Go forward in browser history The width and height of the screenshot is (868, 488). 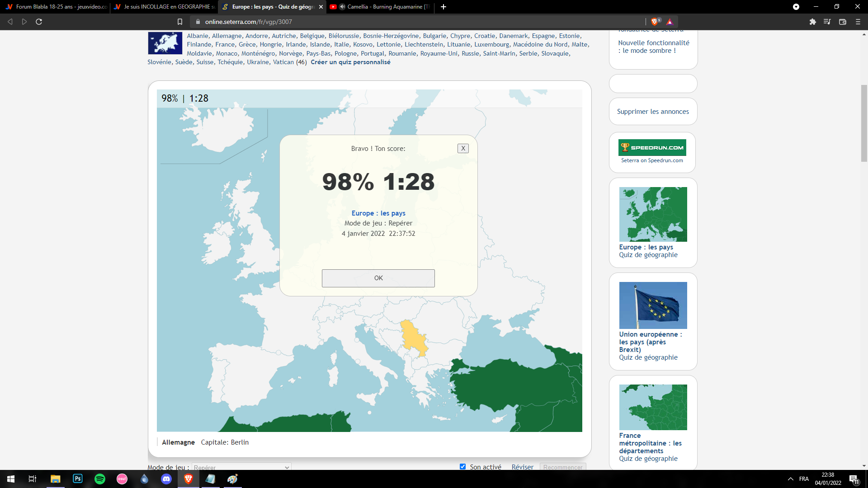tap(24, 22)
